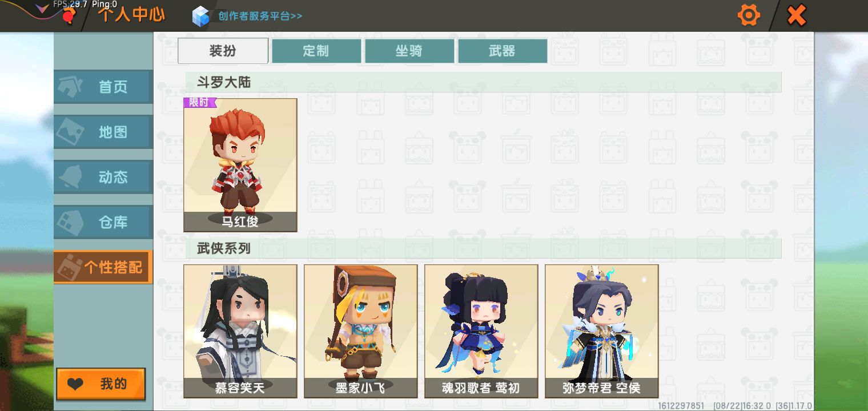The height and width of the screenshot is (411, 868).
Task: Open the 武器 tab
Action: click(502, 51)
